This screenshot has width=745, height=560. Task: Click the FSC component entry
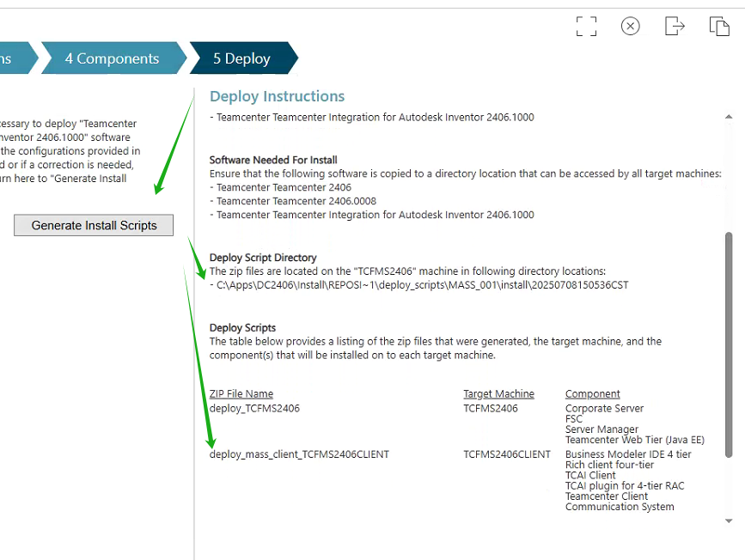[573, 419]
